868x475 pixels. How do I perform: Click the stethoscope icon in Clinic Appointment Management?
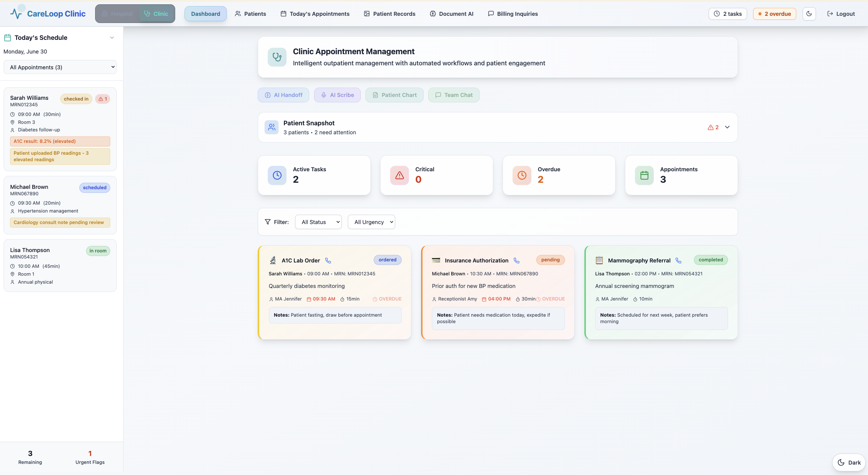click(277, 57)
